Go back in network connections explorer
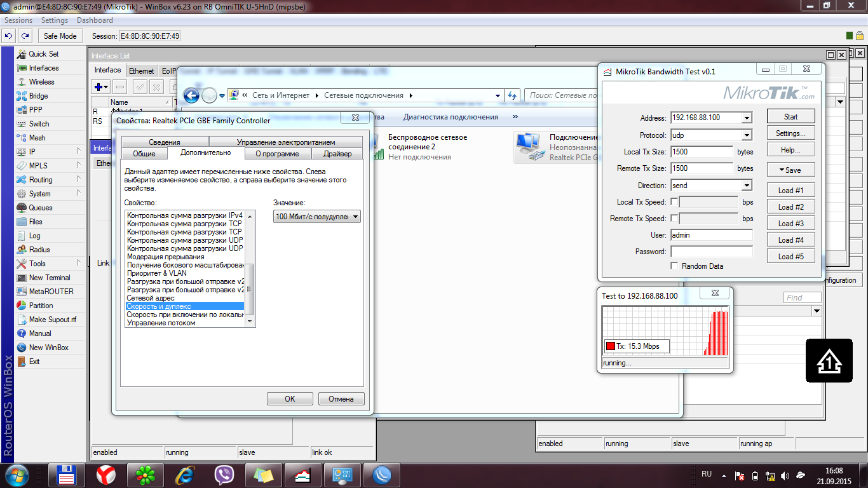This screenshot has width=868, height=488. tap(191, 95)
